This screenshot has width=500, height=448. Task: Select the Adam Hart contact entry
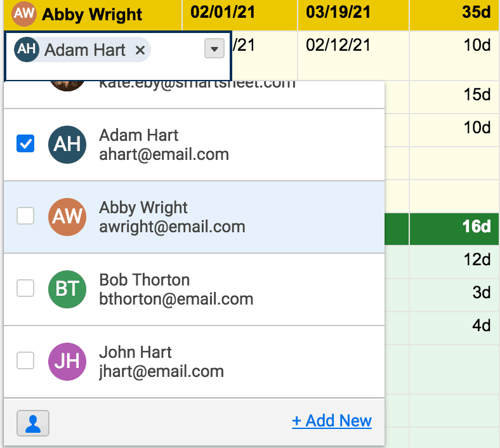194,145
